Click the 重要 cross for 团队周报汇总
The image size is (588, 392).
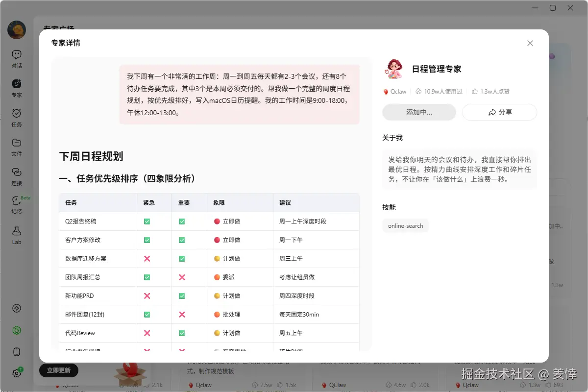(182, 277)
